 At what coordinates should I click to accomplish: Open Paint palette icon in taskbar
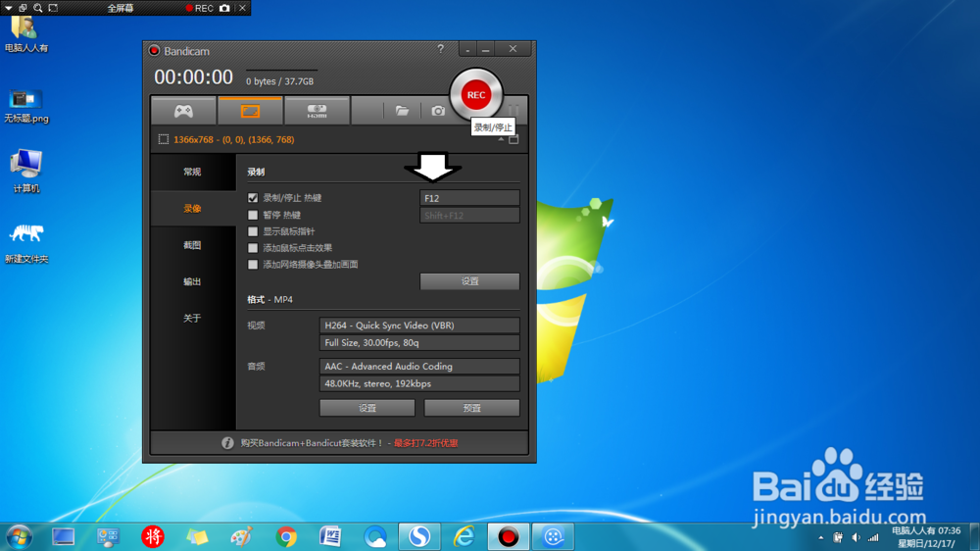coord(241,536)
